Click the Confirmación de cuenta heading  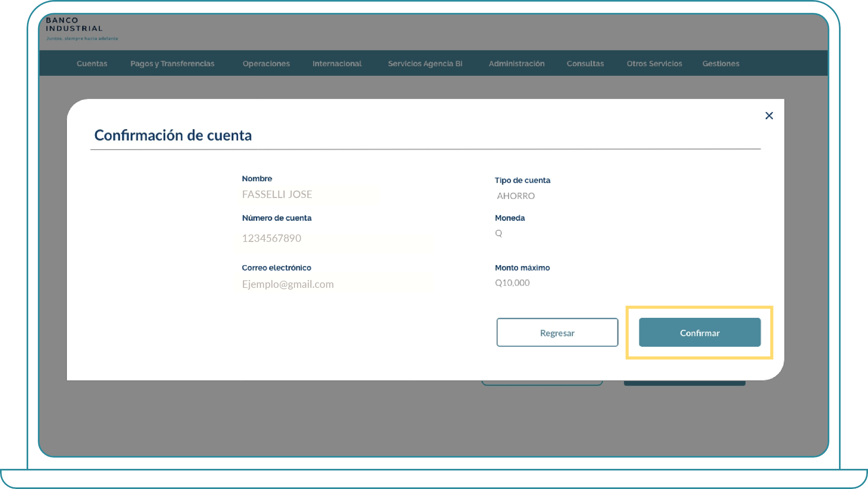173,135
